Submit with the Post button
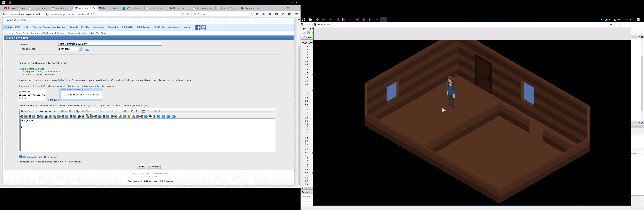The image size is (644, 210). pos(142,167)
